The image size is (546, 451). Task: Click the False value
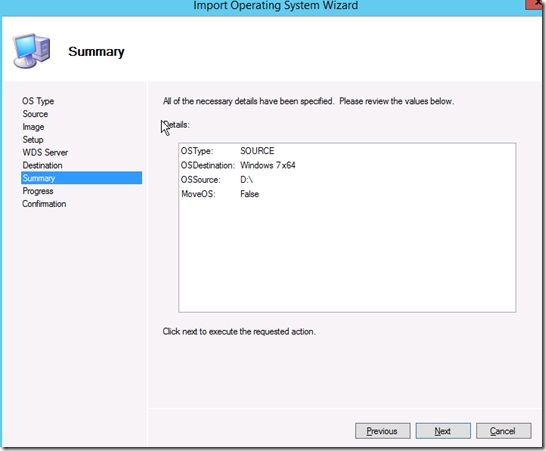249,194
